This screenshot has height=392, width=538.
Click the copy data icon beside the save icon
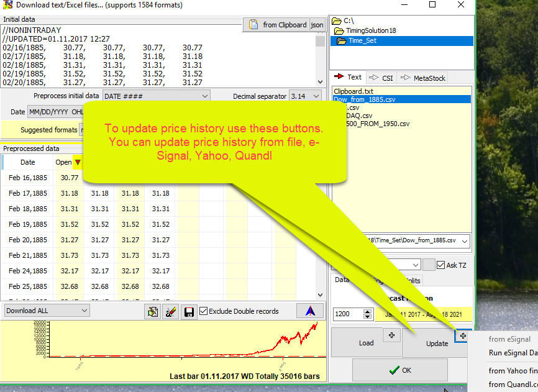point(152,311)
